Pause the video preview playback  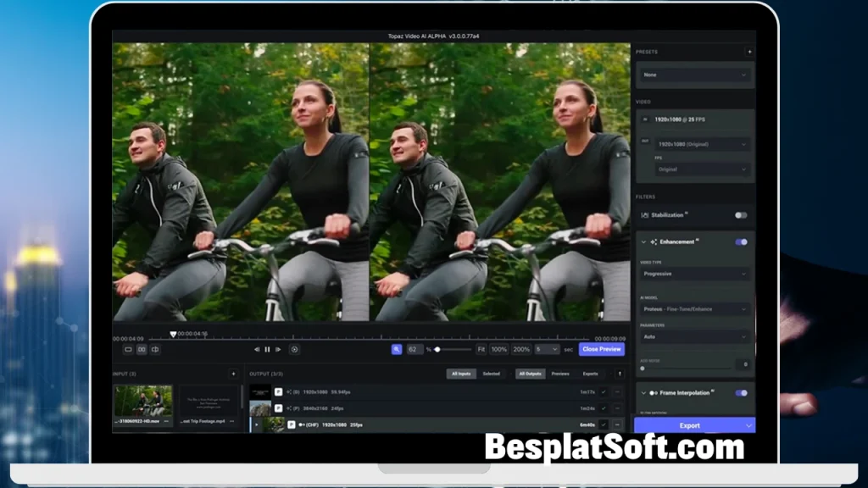tap(267, 349)
